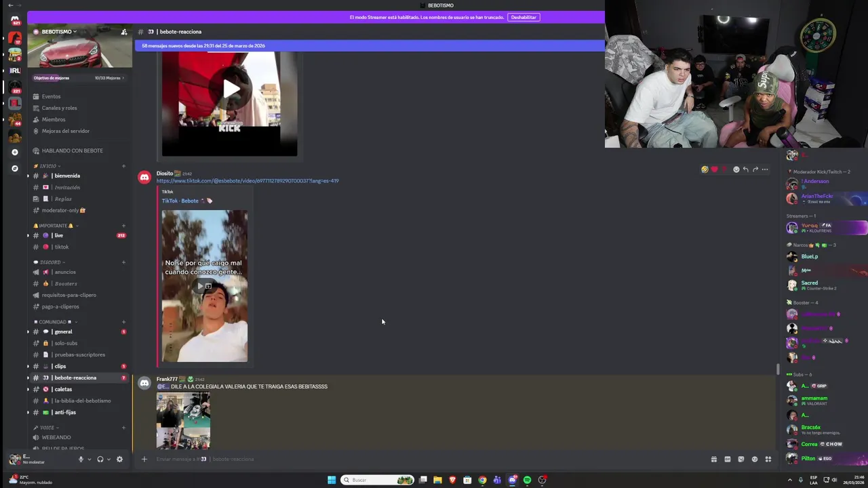
Task: Send a gift icon in message bar
Action: click(713, 459)
